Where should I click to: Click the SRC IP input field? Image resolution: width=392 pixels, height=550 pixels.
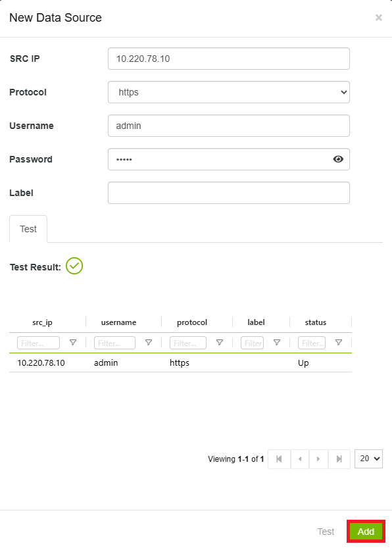(x=229, y=59)
